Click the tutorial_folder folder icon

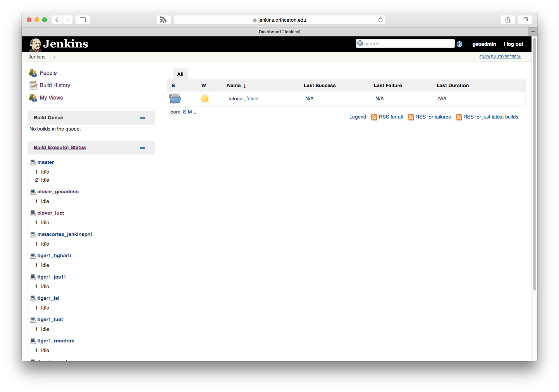pos(175,98)
